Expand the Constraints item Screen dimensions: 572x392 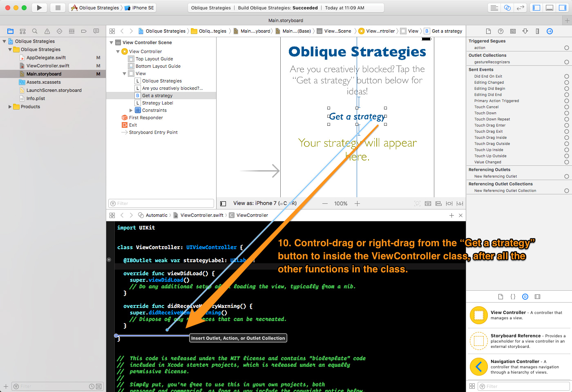[131, 110]
